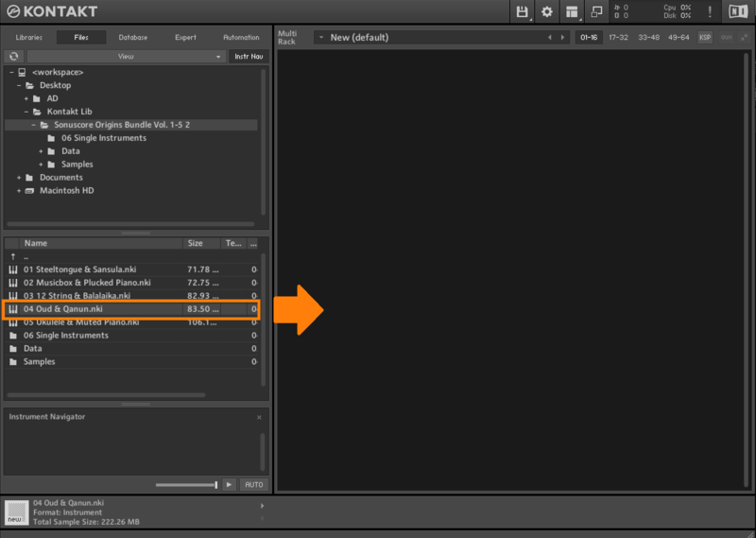Viewport: 756px width, 538px height.
Task: Click the exclamation panic button
Action: coord(710,11)
